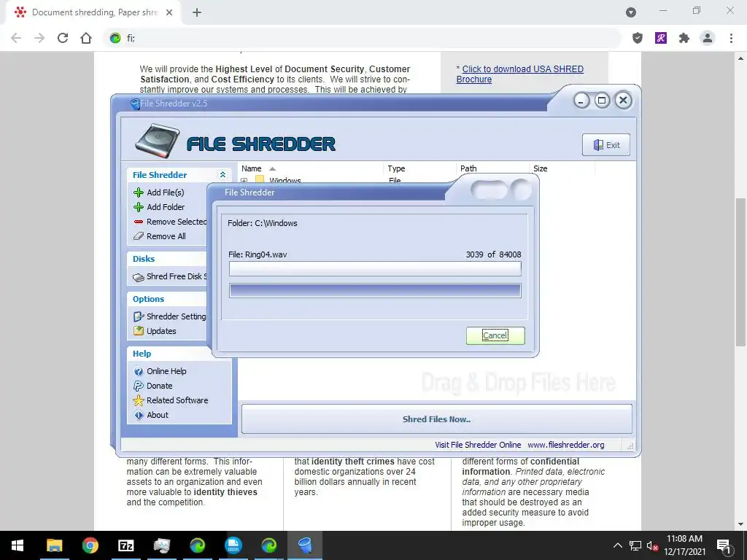Open Shredder Settings via its icon
This screenshot has width=747, height=560.
pyautogui.click(x=139, y=316)
